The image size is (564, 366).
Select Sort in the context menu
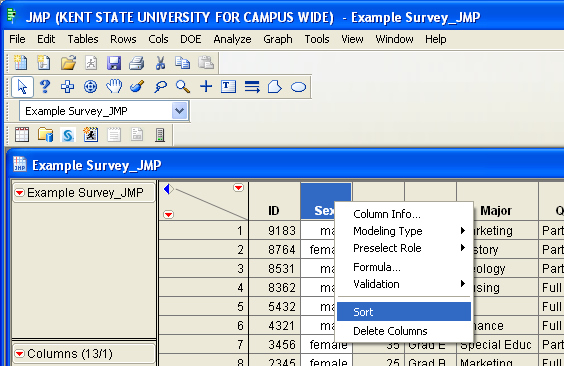404,312
